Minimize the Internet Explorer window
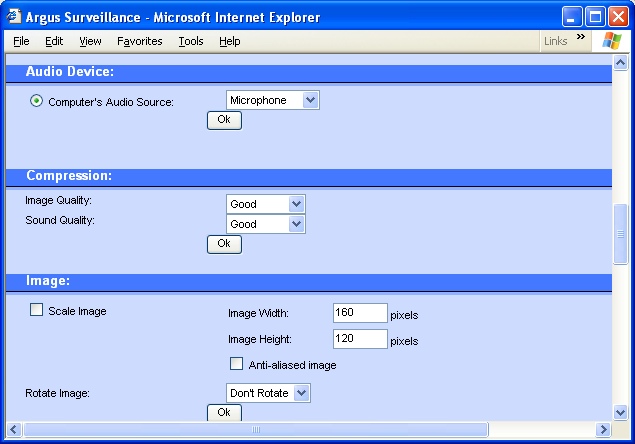 (572, 17)
